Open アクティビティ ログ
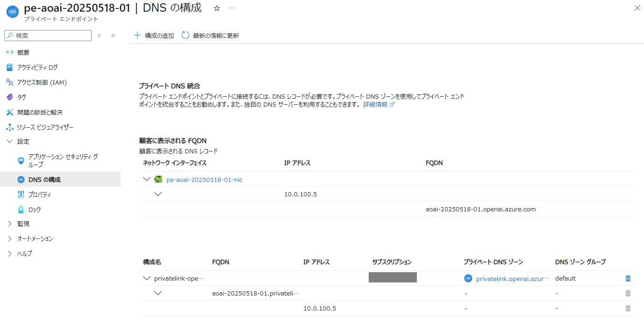The image size is (644, 325). click(37, 67)
